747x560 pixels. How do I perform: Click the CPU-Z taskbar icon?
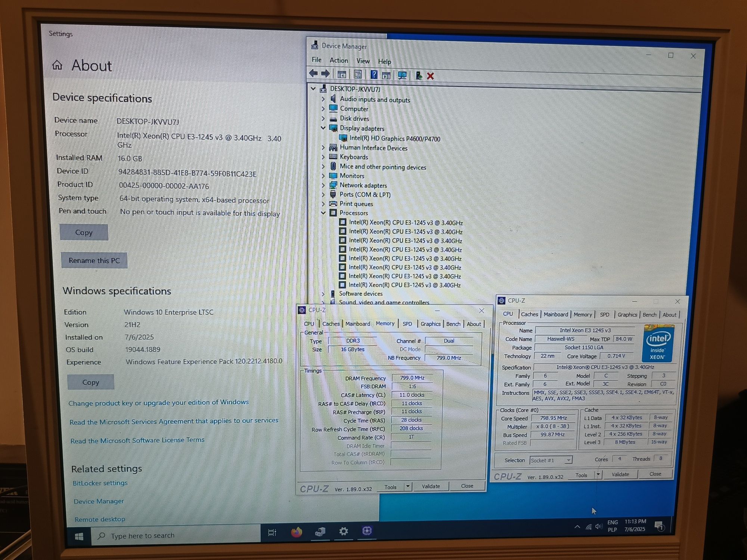tap(367, 531)
